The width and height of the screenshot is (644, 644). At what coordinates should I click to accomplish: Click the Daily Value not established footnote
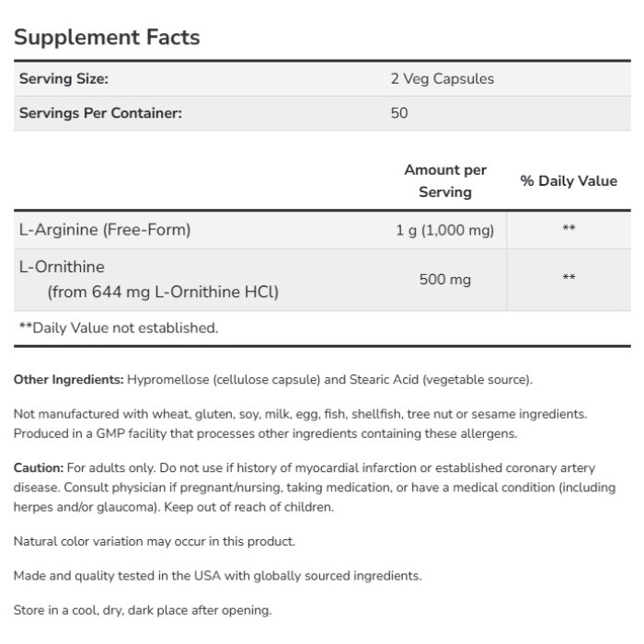coord(119,328)
